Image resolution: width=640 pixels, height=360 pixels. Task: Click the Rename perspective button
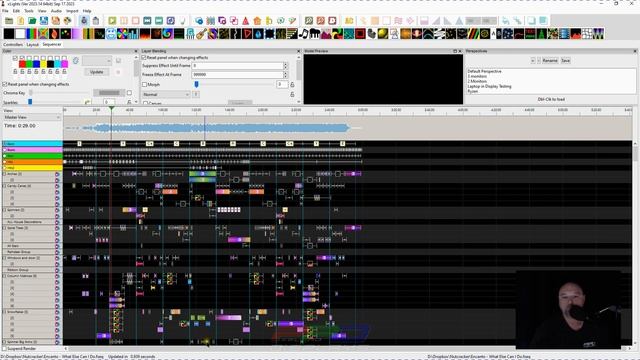pos(550,60)
